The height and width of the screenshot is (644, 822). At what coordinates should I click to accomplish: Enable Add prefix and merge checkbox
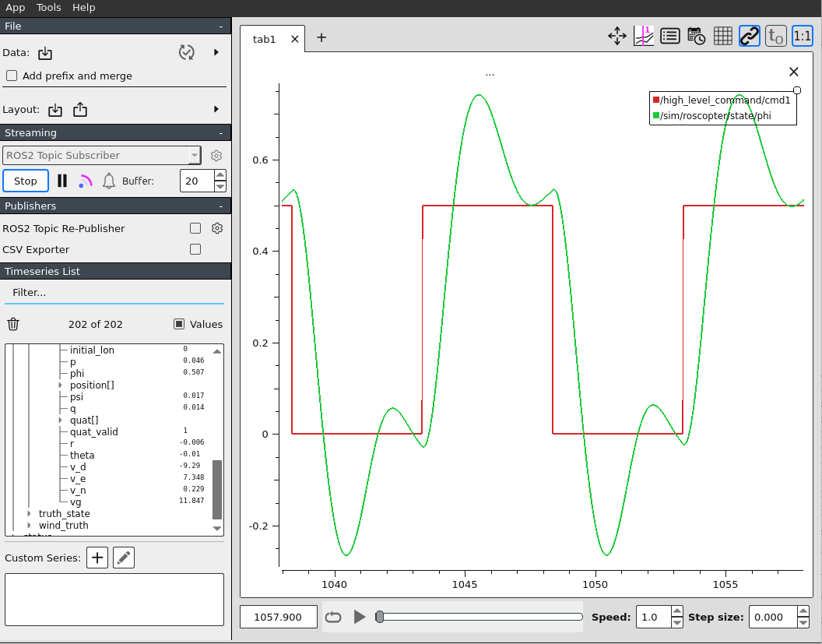(x=12, y=76)
